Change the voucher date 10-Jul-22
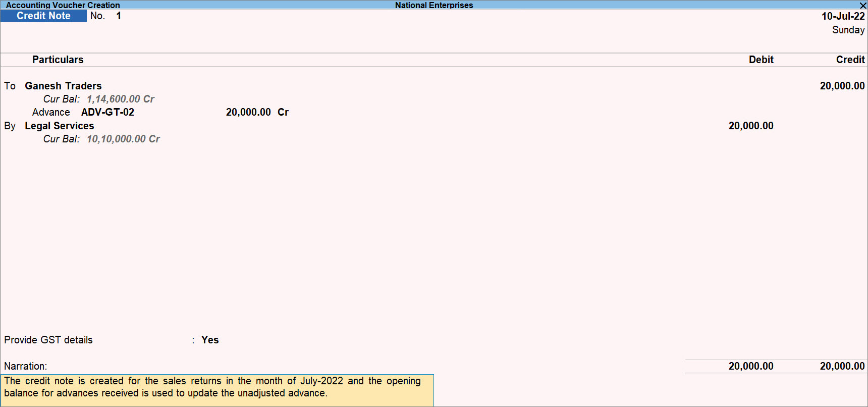868x407 pixels. 843,16
